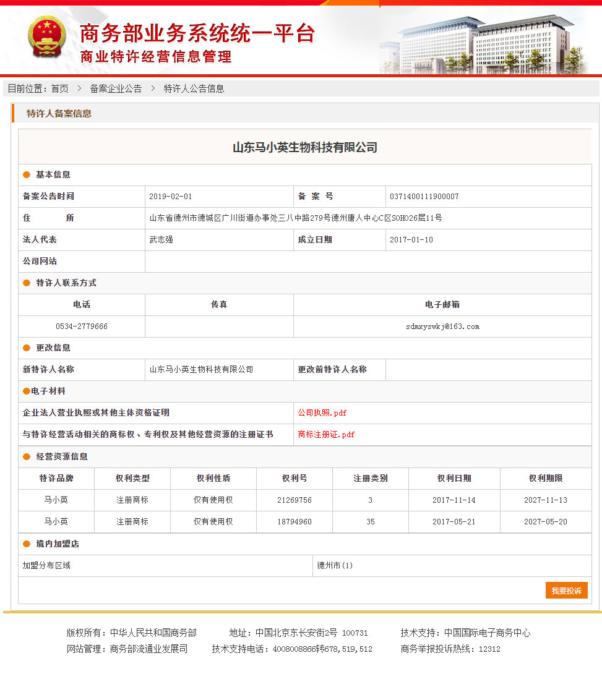Select the filing date 2019-02-01
Screen dimensions: 602x700
(x=171, y=197)
